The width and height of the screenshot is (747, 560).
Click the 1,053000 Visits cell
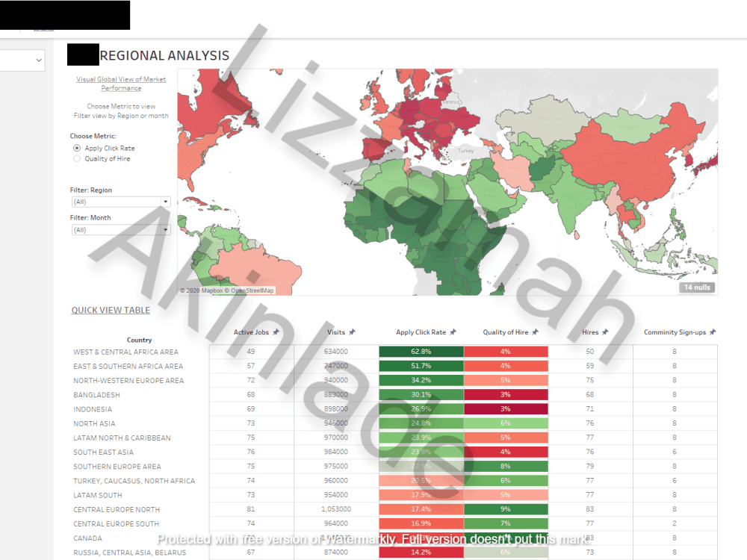point(336,509)
